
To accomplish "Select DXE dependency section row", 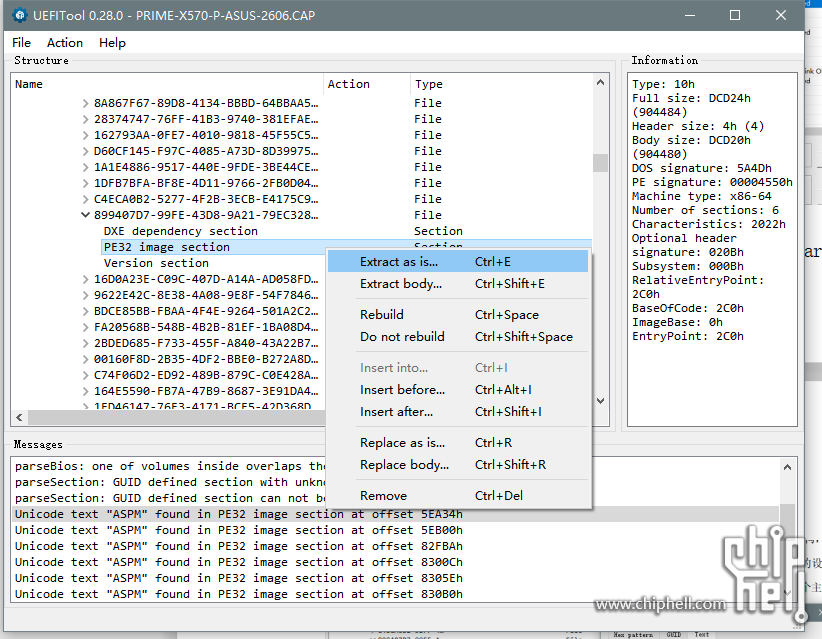I will [x=180, y=231].
